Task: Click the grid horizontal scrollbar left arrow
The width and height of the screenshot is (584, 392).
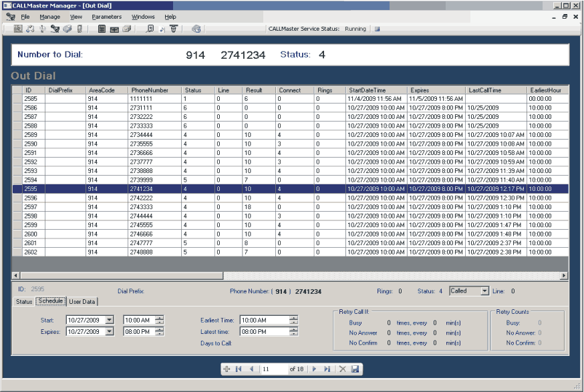Action: (15, 276)
